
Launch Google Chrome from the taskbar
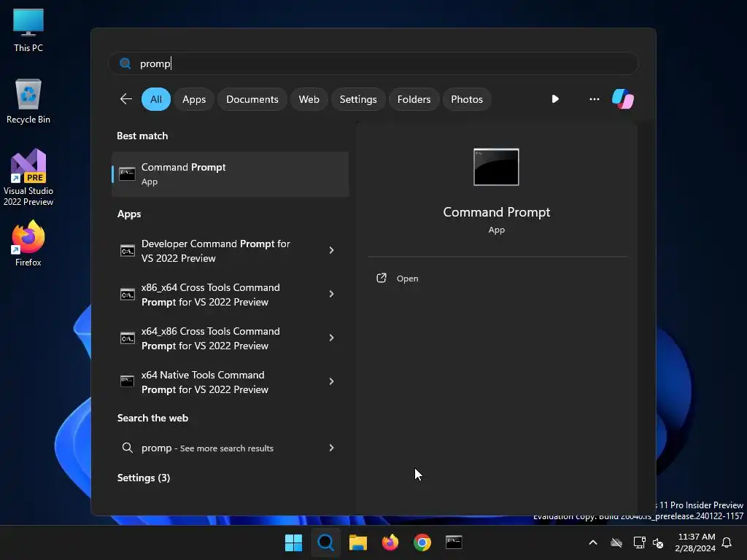(x=422, y=542)
